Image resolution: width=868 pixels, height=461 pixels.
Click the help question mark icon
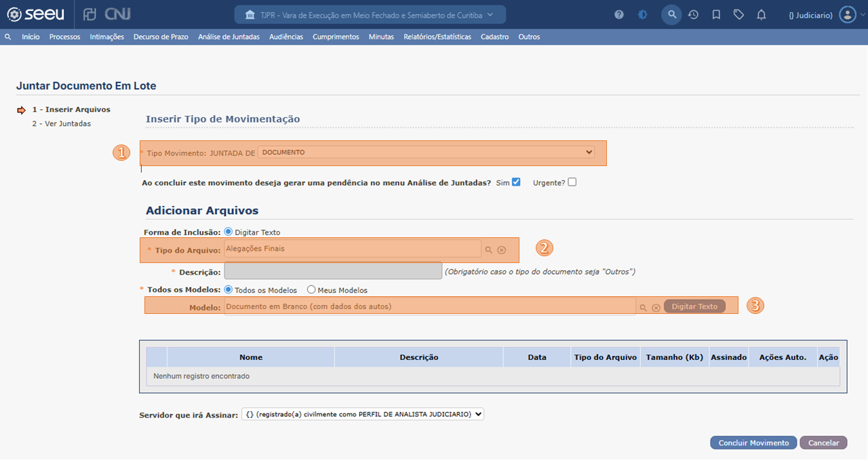(618, 14)
